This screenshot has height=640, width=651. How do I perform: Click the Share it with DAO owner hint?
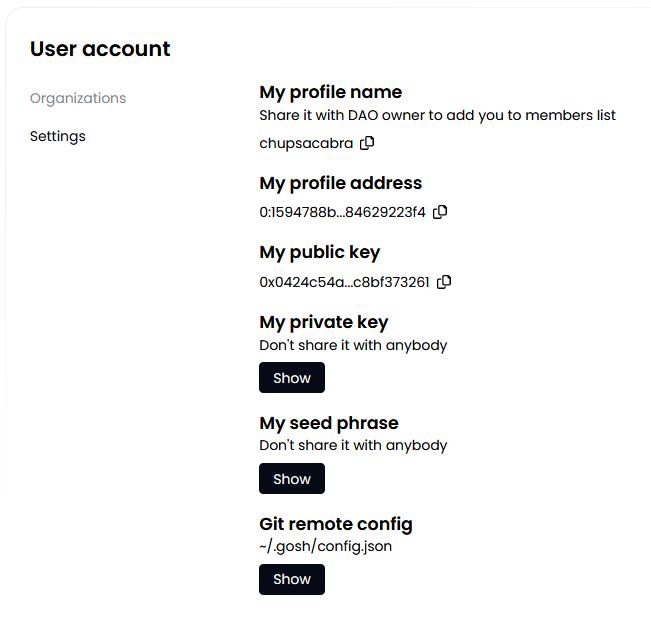pos(437,115)
